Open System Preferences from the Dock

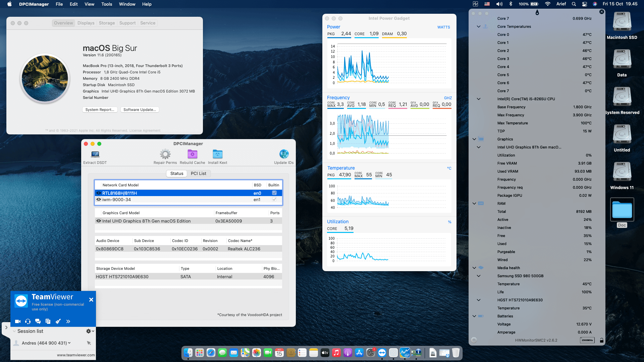[370, 353]
